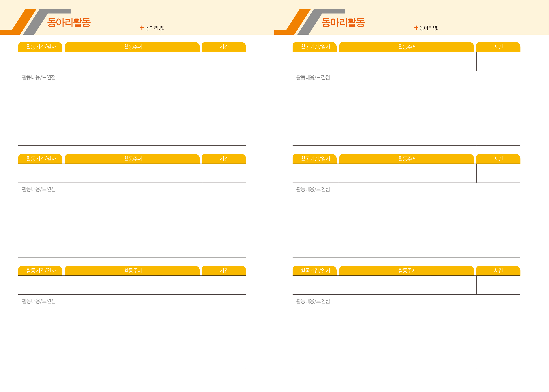
Task: Click the orange plus icon on left page
Action: 142,28
